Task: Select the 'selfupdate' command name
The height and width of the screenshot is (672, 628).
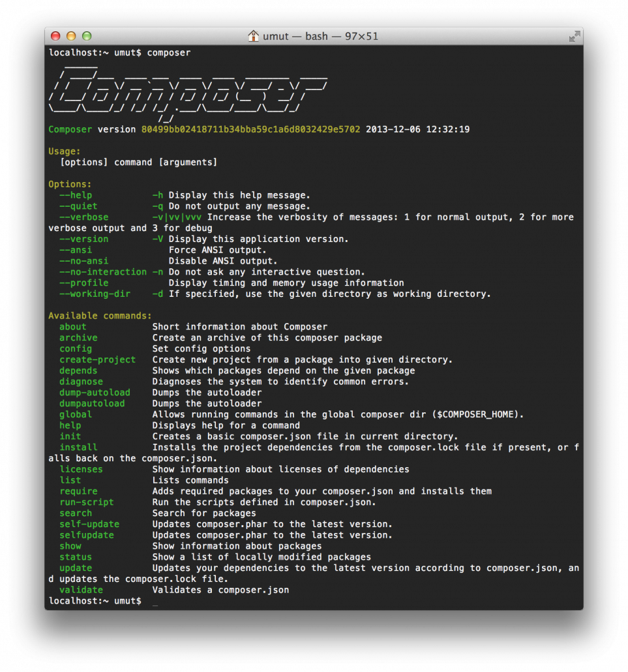Action: tap(87, 535)
